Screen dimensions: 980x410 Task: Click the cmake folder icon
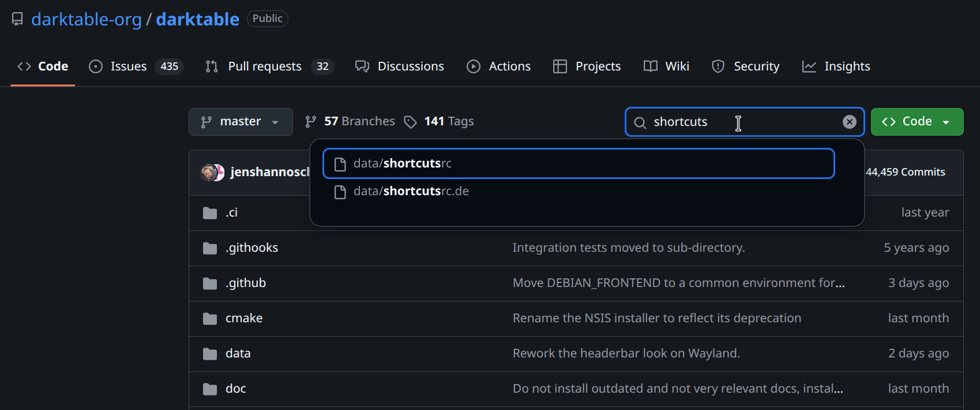(x=210, y=319)
